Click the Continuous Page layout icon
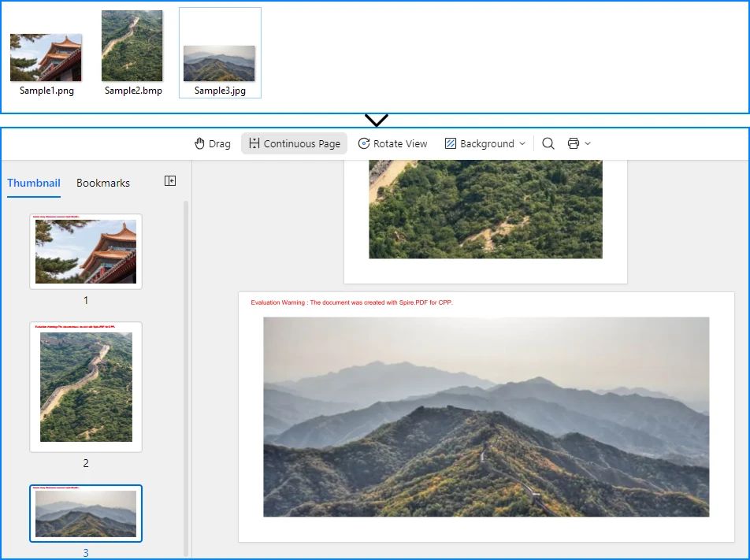This screenshot has width=750, height=560. click(x=254, y=143)
